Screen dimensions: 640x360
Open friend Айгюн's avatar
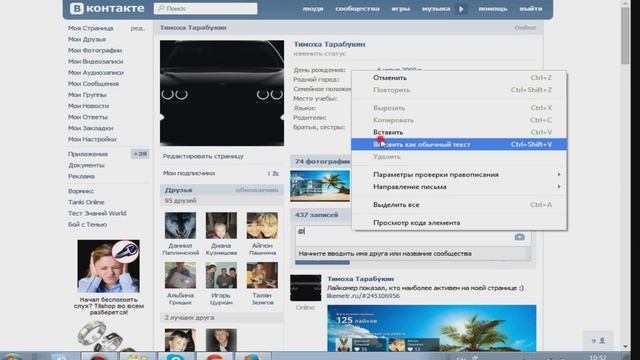tap(262, 225)
